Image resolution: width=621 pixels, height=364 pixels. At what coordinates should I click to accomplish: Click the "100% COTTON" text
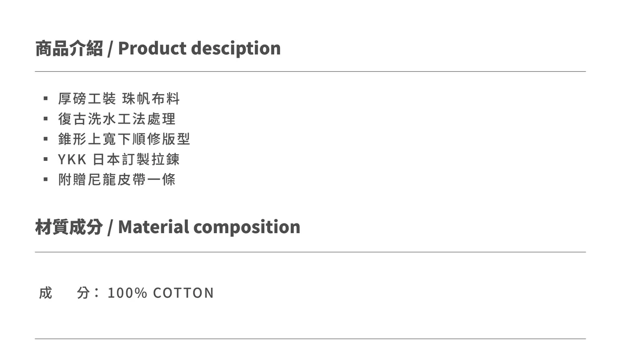[x=160, y=293]
